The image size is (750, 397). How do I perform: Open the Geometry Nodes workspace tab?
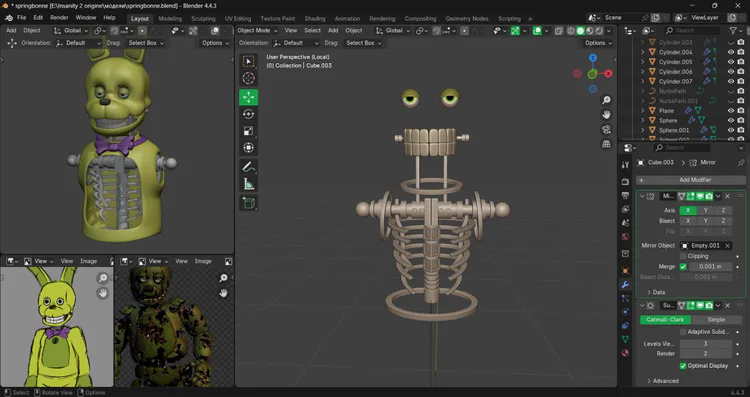[467, 19]
